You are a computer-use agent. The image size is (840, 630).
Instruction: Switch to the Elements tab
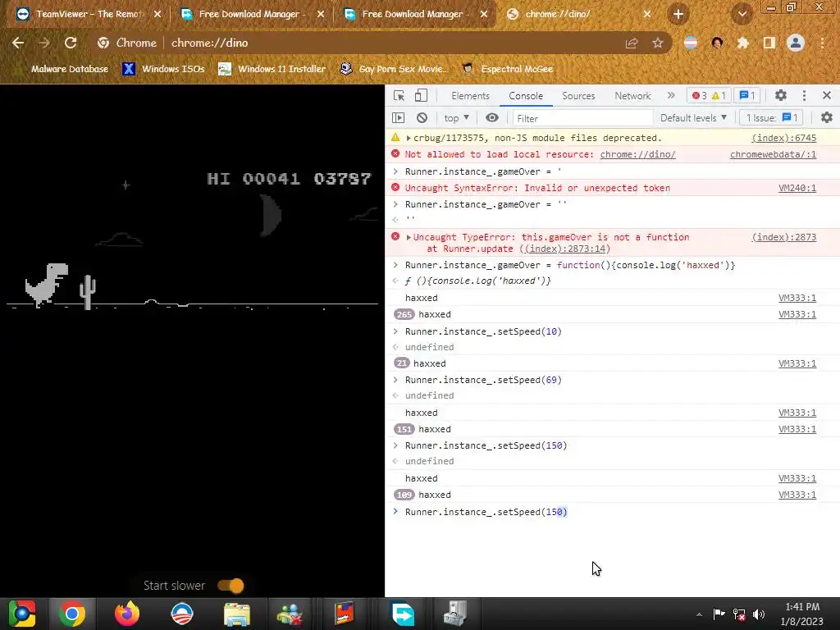click(470, 96)
